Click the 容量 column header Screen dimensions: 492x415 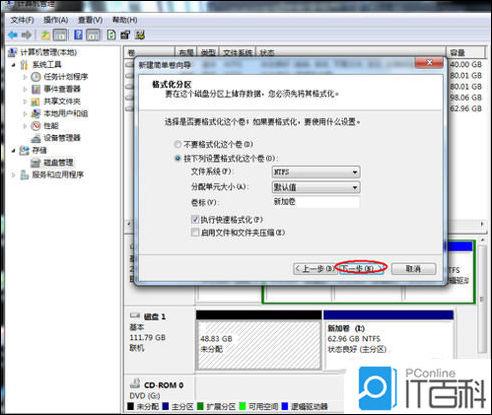(466, 53)
